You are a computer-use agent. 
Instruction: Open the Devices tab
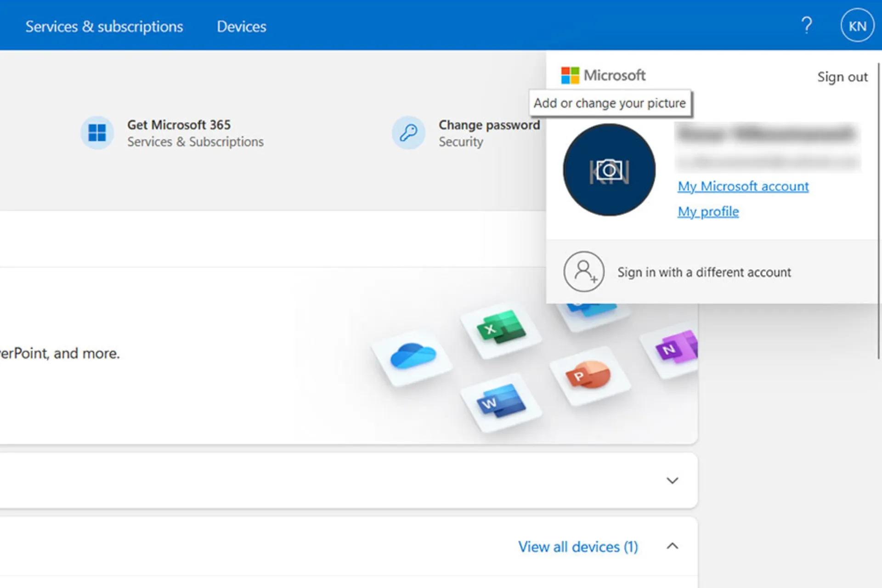(241, 27)
